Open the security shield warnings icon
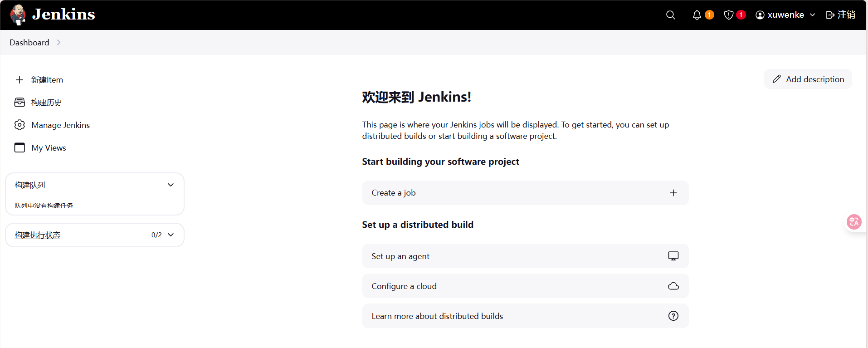 pos(728,15)
